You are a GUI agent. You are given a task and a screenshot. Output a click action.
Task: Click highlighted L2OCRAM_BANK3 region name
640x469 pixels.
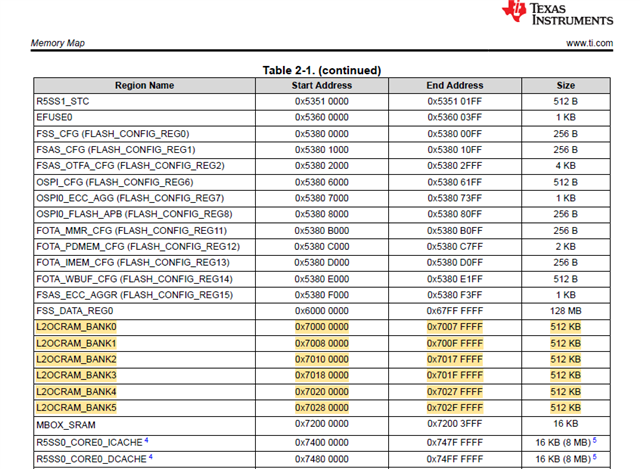76,375
